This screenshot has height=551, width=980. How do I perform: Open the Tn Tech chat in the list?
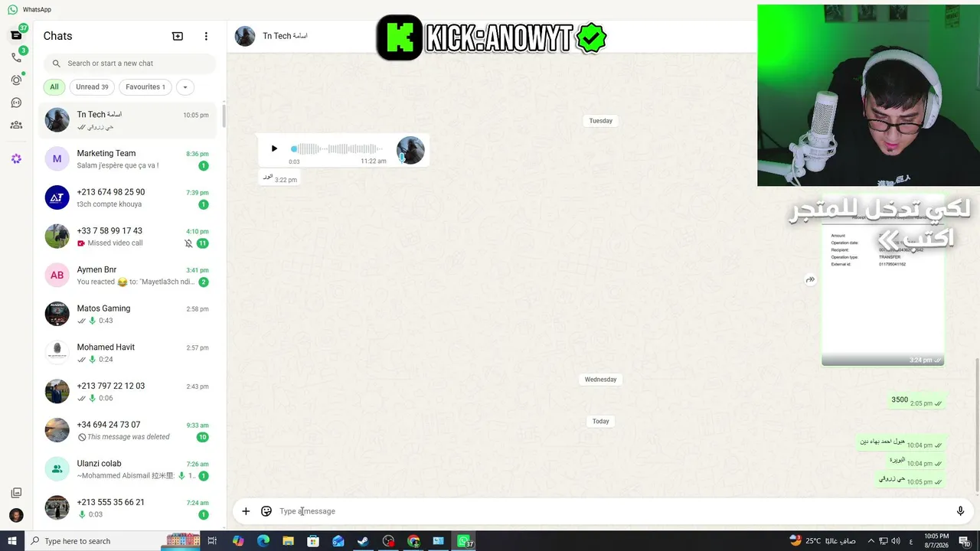[128, 120]
